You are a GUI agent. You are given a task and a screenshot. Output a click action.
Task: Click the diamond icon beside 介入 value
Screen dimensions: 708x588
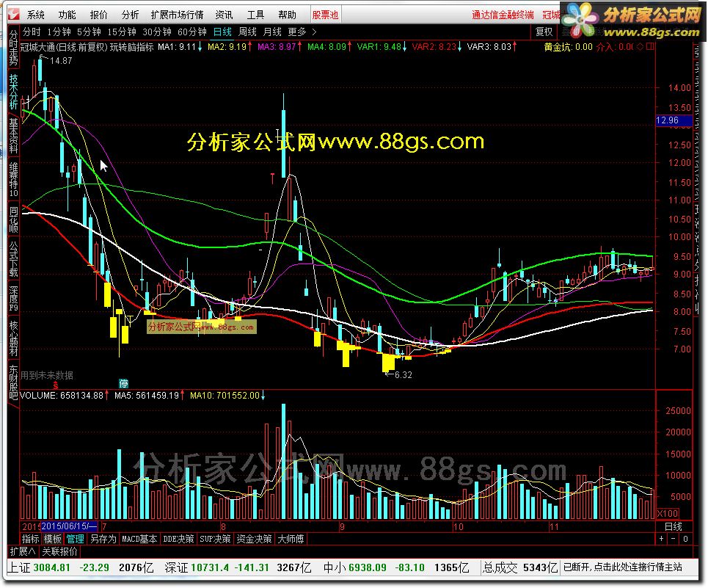coord(640,47)
